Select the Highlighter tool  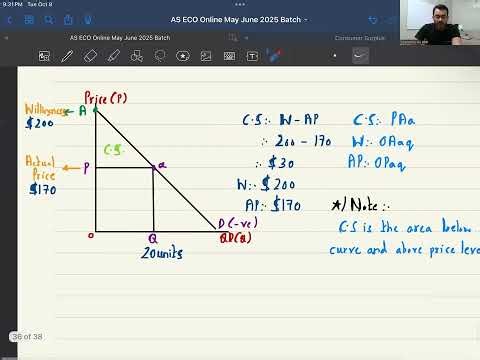tap(113, 56)
